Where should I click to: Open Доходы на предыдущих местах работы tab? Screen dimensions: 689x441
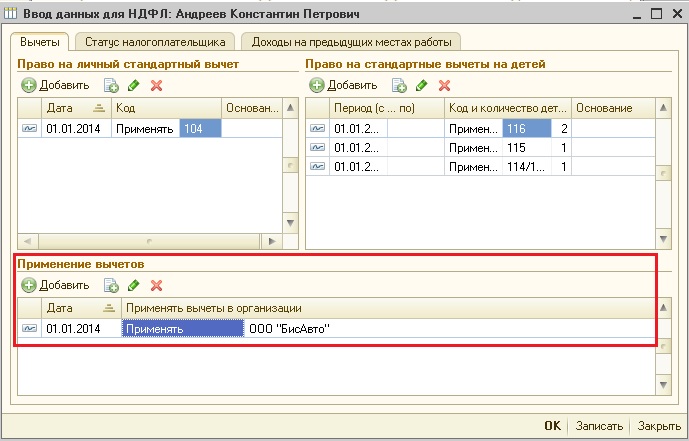pyautogui.click(x=351, y=42)
